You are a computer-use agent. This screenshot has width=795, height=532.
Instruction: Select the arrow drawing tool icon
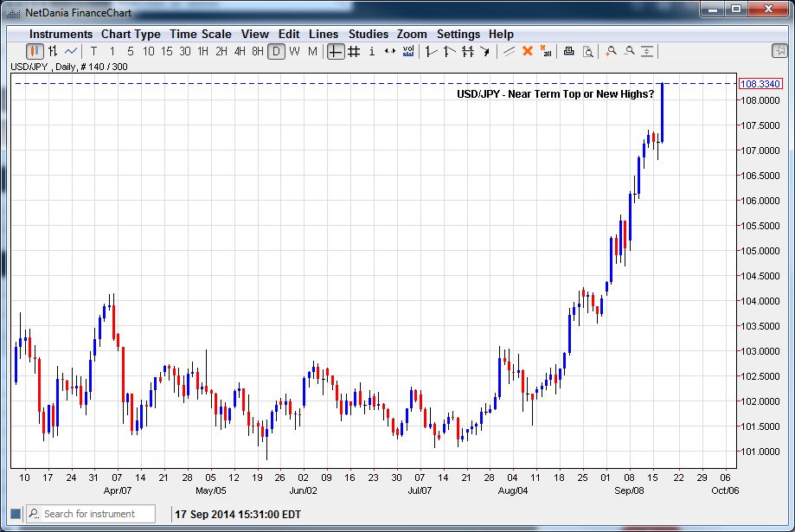485,51
